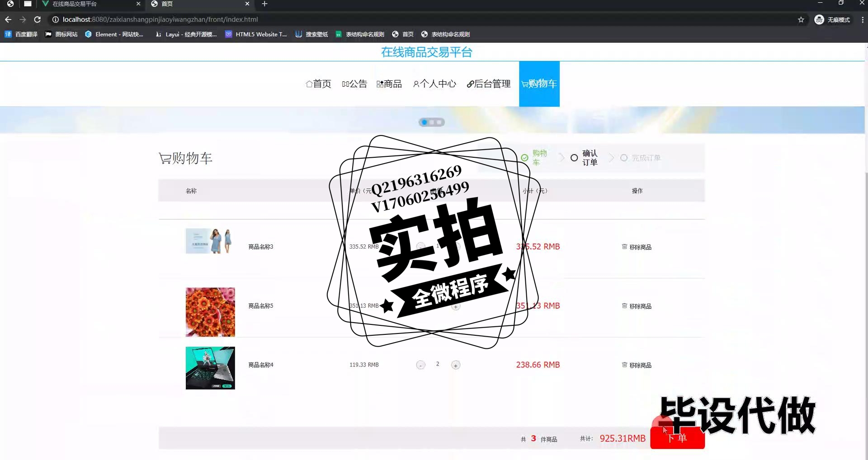Increase quantity of 商品名称4 with plus
This screenshot has width=868, height=460.
coord(456,365)
